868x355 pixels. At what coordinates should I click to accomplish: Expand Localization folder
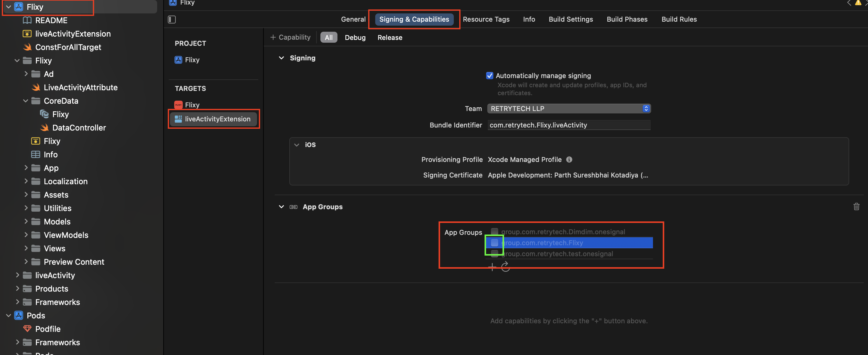coord(26,181)
